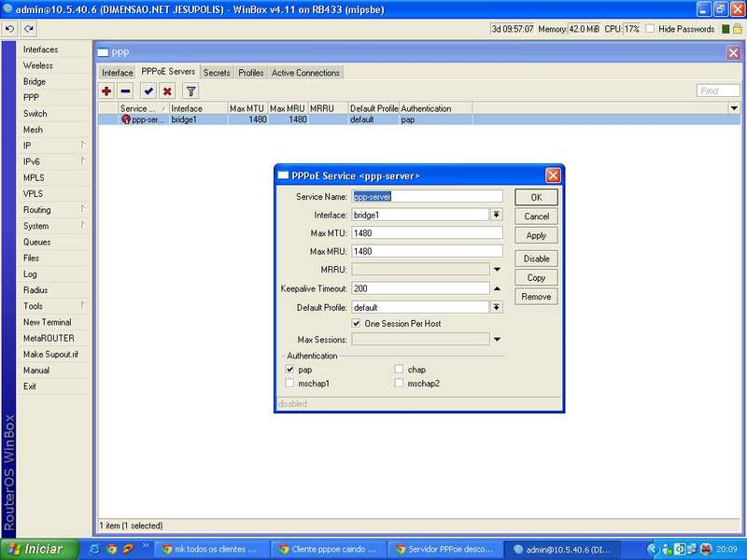The height and width of the screenshot is (560, 747).
Task: Click the Max MTU input field
Action: [427, 232]
